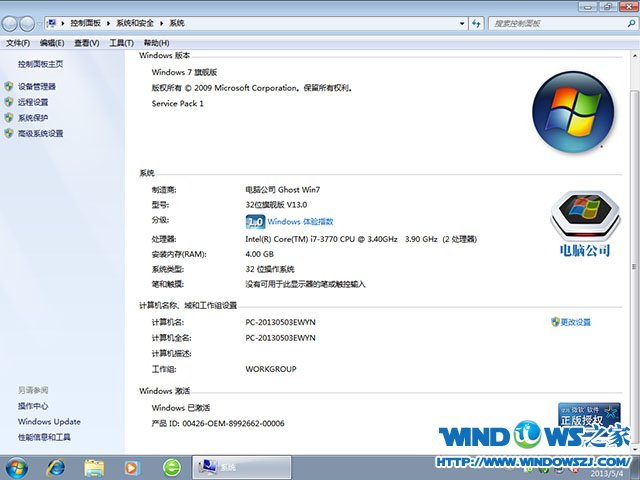
Task: Open the media player taskbar icon
Action: [132, 468]
